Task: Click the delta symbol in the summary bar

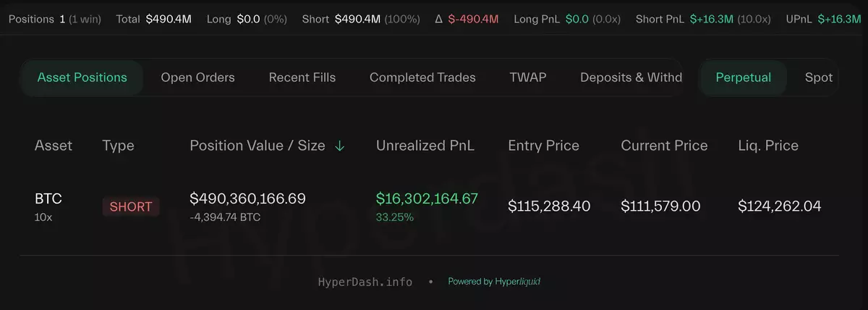Action: [438, 18]
